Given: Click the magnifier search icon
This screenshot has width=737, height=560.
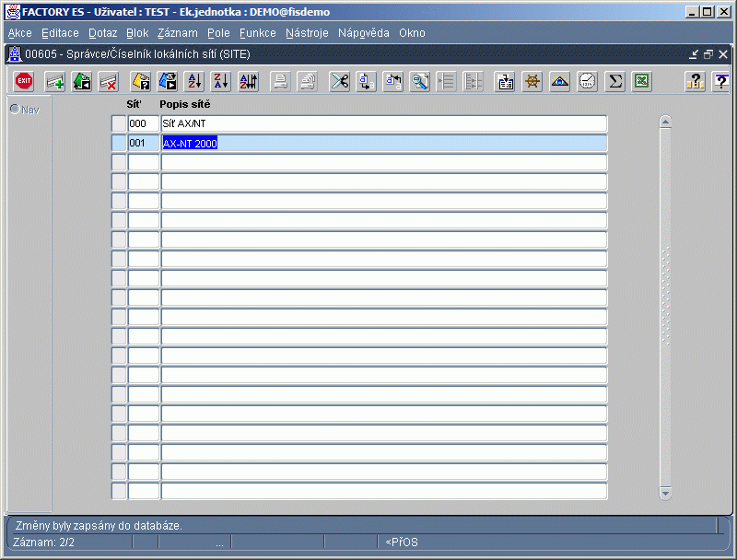Looking at the screenshot, I should pyautogui.click(x=420, y=82).
